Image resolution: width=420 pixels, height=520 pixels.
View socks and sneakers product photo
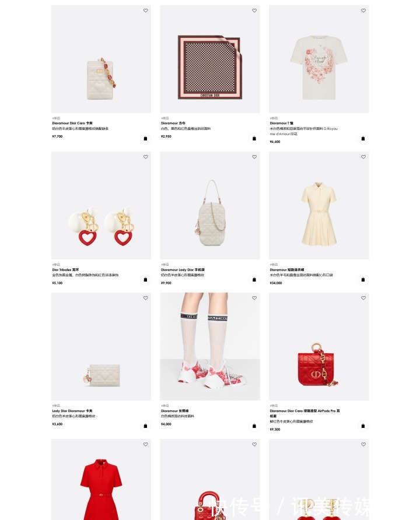[210, 346]
